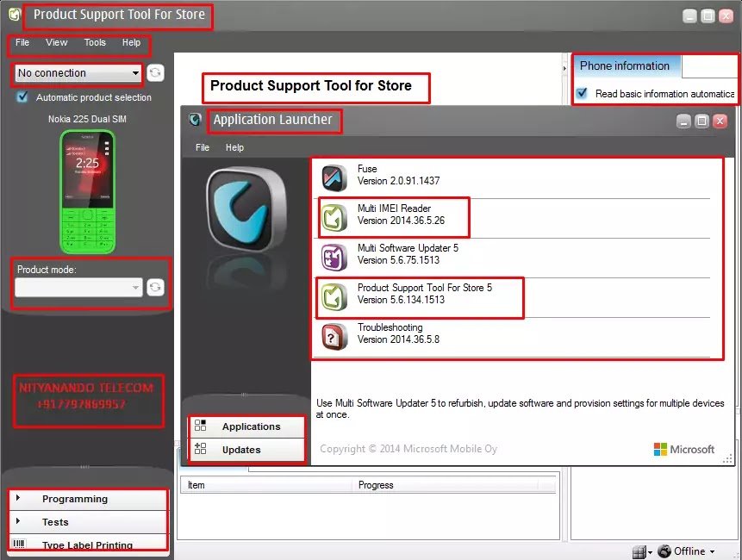
Task: Open Help menu in main window
Action: coord(132,42)
